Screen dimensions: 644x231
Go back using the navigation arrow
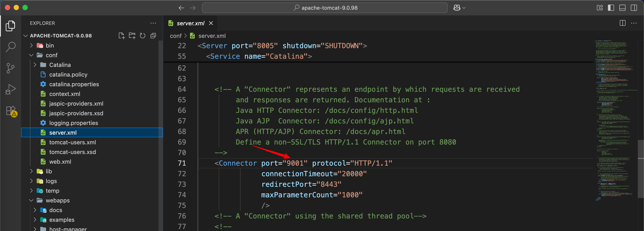(x=181, y=8)
